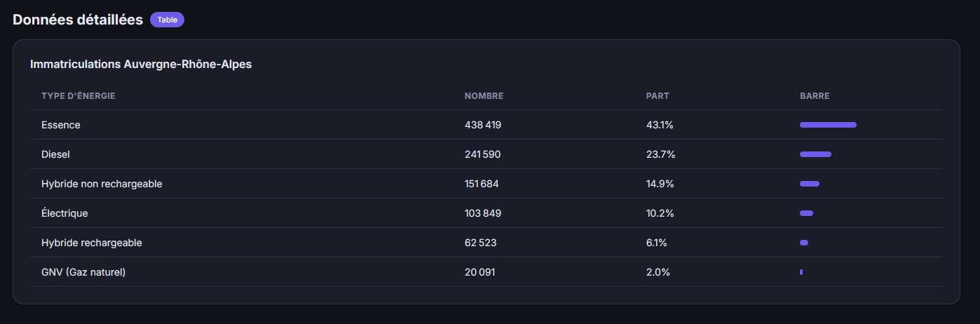
Task: Click the purple Table badge
Action: coord(167,20)
